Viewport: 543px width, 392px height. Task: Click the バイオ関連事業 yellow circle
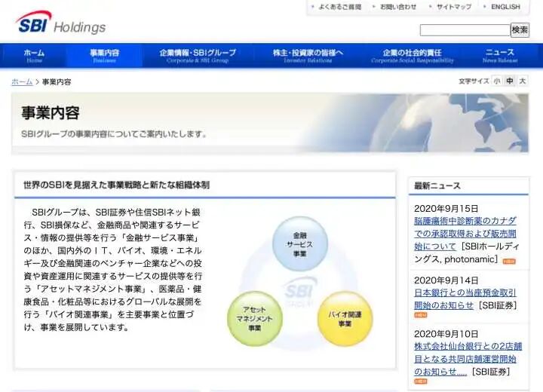click(x=345, y=319)
